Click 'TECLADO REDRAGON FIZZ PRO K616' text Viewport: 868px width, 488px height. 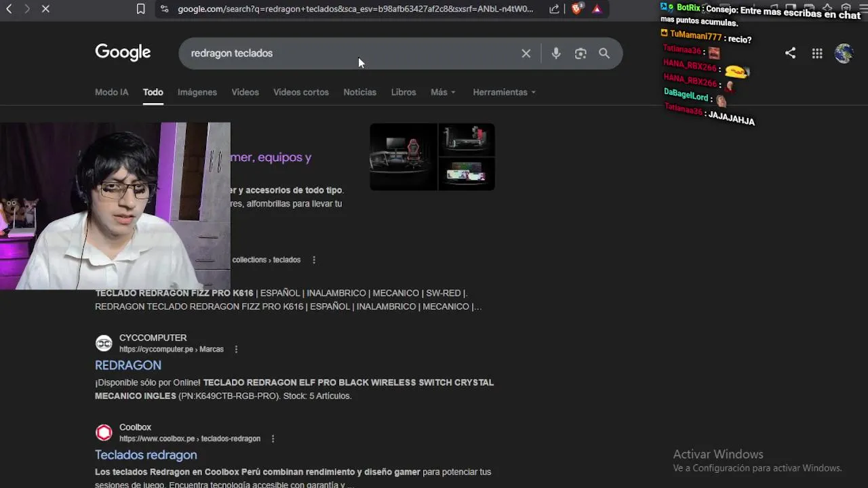coord(174,293)
